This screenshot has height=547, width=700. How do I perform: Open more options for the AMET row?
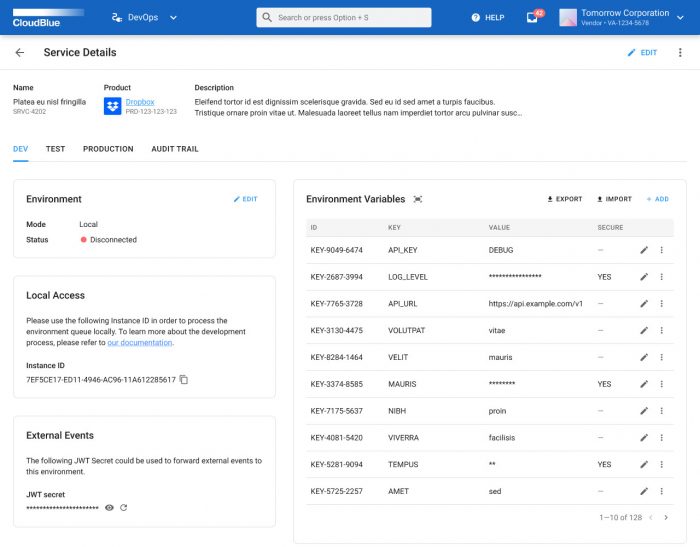pos(661,492)
